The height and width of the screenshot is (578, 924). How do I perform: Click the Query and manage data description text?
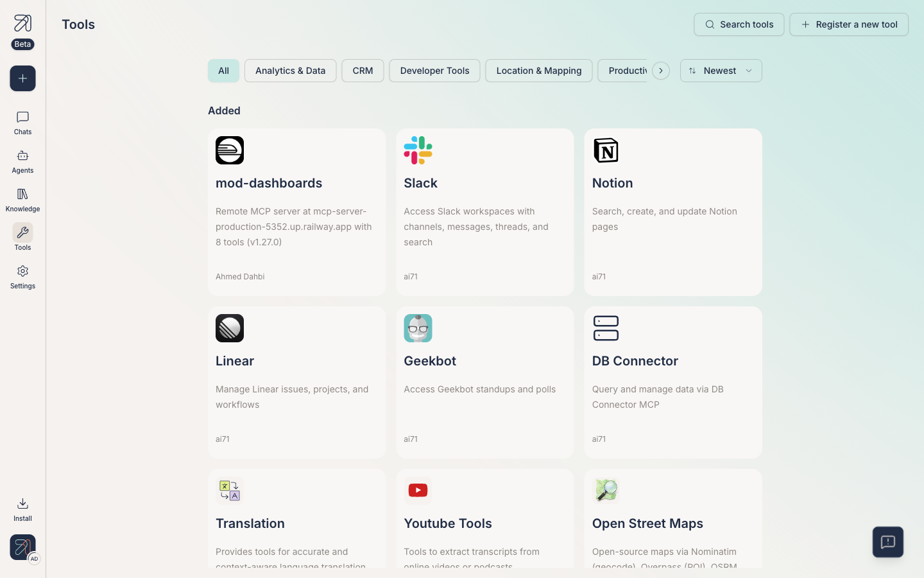[658, 397]
